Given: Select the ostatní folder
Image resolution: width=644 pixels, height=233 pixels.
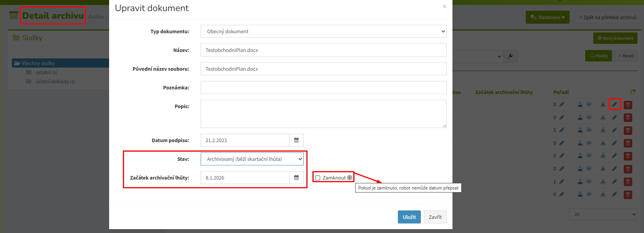Looking at the screenshot, I should click(x=43, y=72).
